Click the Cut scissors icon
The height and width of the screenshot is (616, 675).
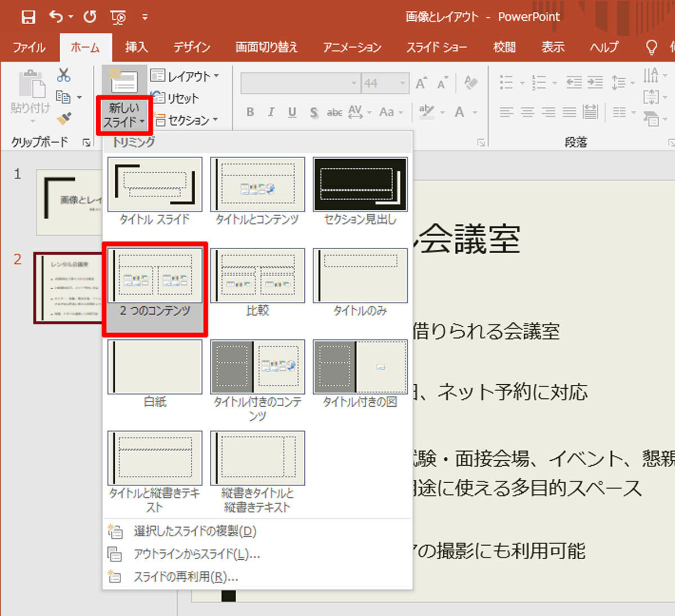[x=64, y=75]
